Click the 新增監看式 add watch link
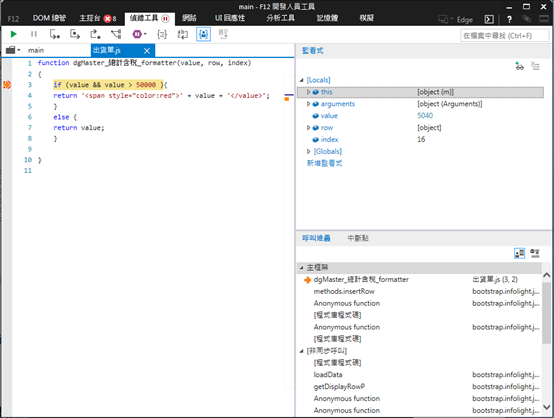This screenshot has width=554, height=418. pos(324,163)
